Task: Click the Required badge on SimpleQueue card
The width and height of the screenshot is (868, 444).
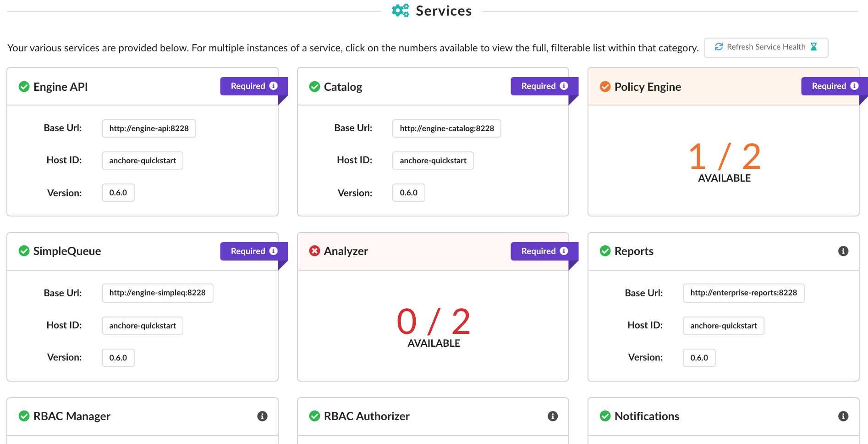Action: click(x=253, y=251)
